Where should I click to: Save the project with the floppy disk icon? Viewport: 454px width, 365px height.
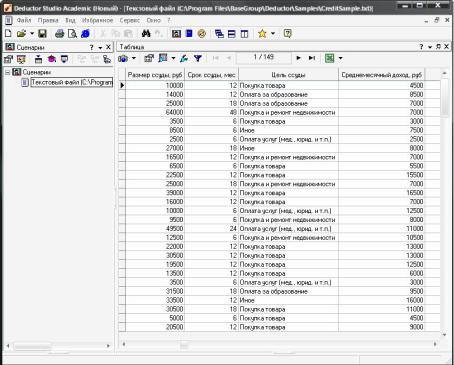42,33
